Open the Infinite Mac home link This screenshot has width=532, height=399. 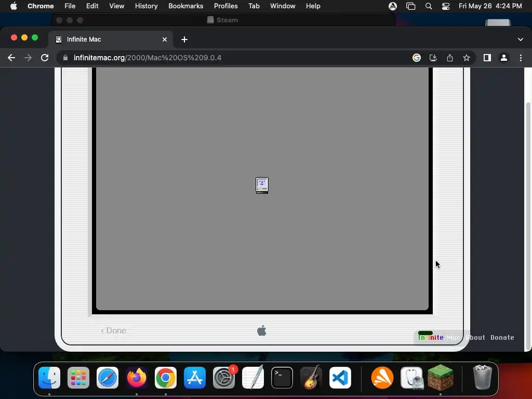coord(438,338)
